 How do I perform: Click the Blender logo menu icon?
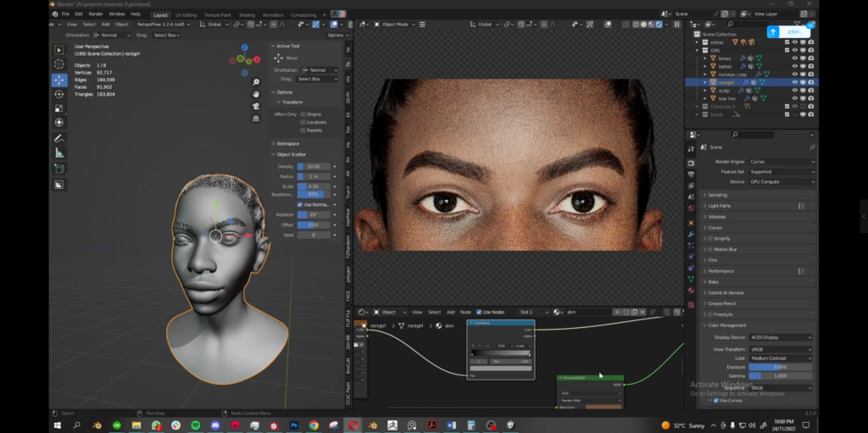tap(54, 14)
